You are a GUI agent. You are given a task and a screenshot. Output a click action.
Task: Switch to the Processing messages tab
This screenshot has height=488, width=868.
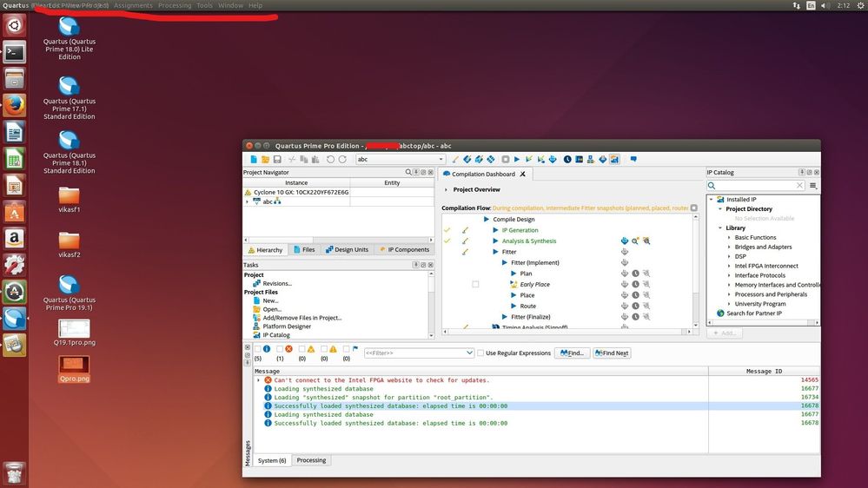point(311,460)
